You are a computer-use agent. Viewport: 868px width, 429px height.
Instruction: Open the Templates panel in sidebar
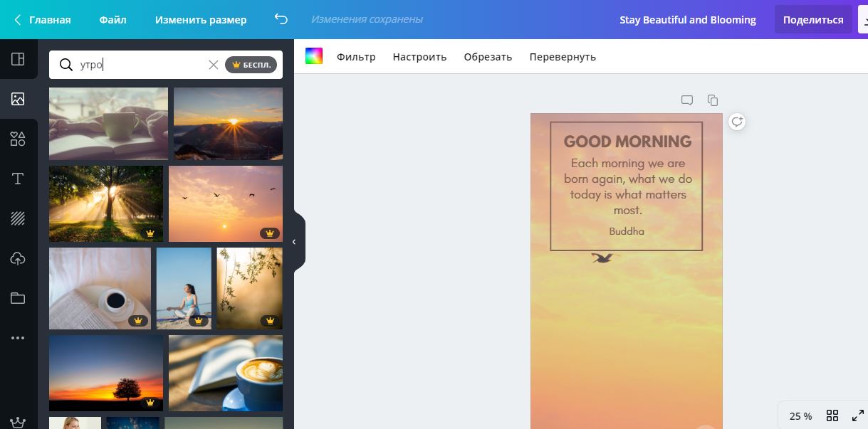[18, 59]
